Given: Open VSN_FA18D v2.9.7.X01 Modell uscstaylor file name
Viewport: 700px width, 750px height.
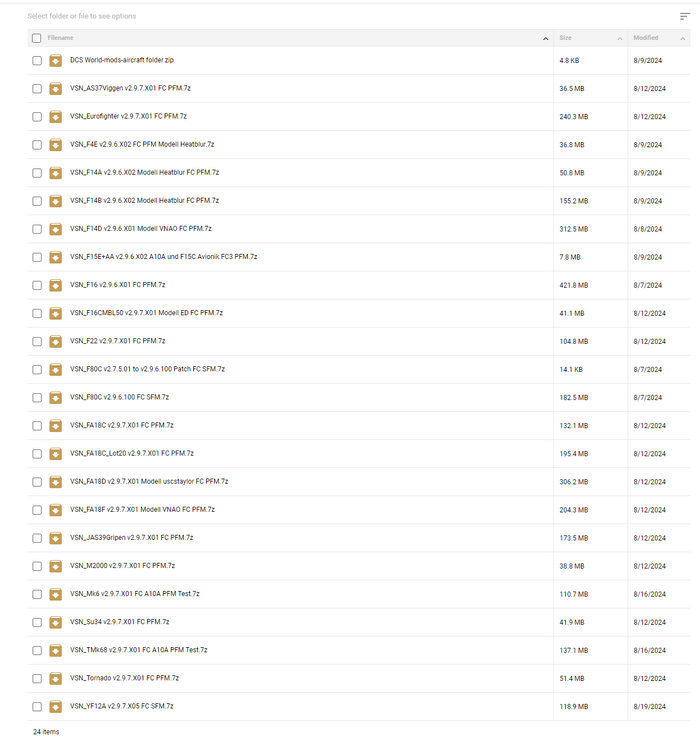Looking at the screenshot, I should pos(149,481).
